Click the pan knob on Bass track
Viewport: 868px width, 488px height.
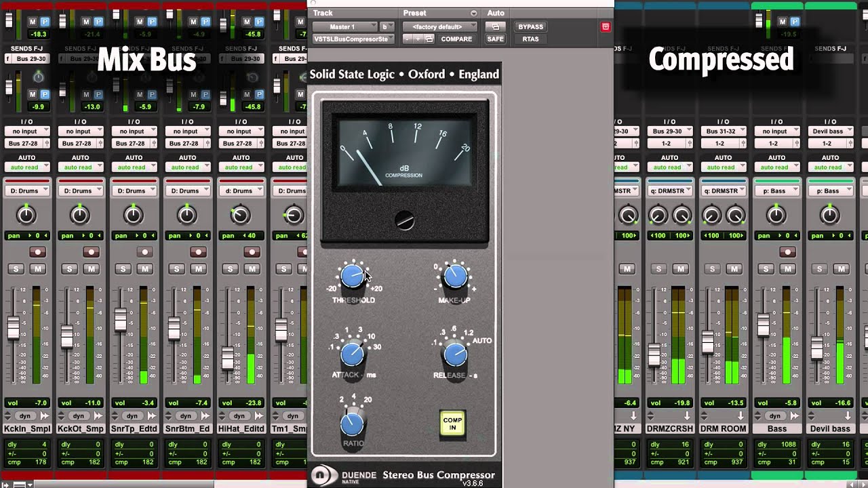coord(776,216)
